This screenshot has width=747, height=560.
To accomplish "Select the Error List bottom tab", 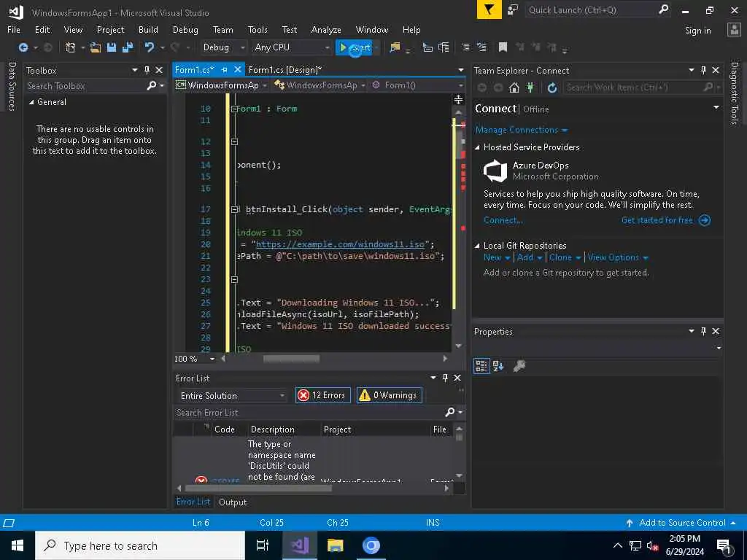I will click(193, 502).
